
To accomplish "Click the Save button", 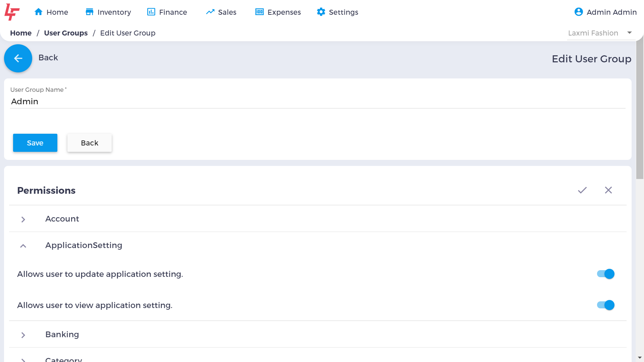I will click(x=35, y=143).
